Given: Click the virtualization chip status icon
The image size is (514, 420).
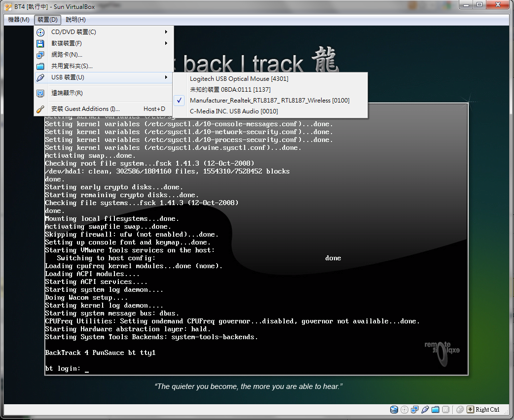Looking at the screenshot, I should pyautogui.click(x=446, y=409).
